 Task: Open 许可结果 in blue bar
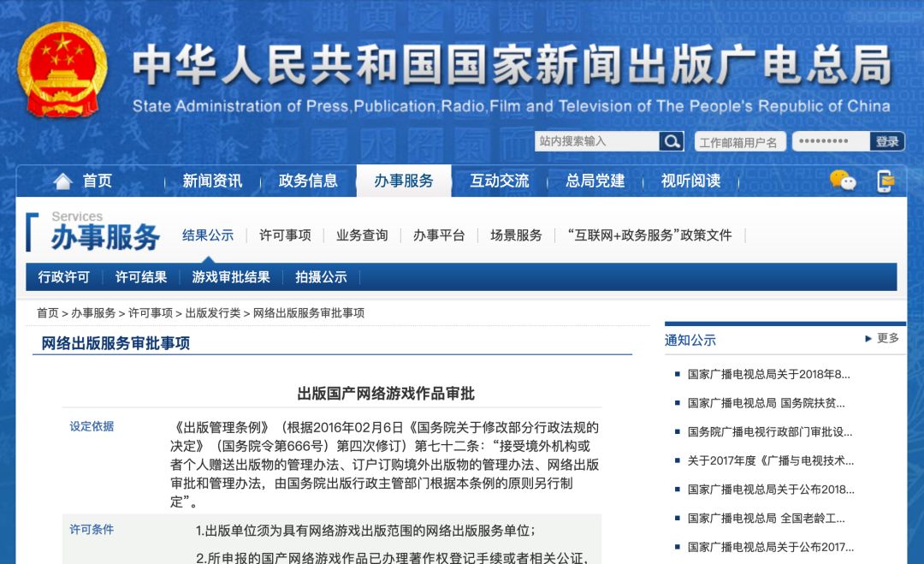coord(141,277)
